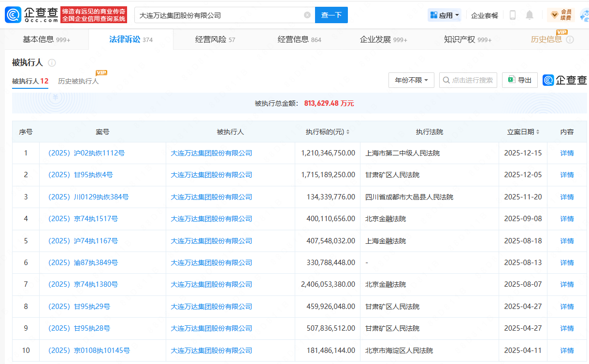Screen dimensions: 589x364
Task: Open the 应用 apps dropdown
Action: click(x=444, y=15)
